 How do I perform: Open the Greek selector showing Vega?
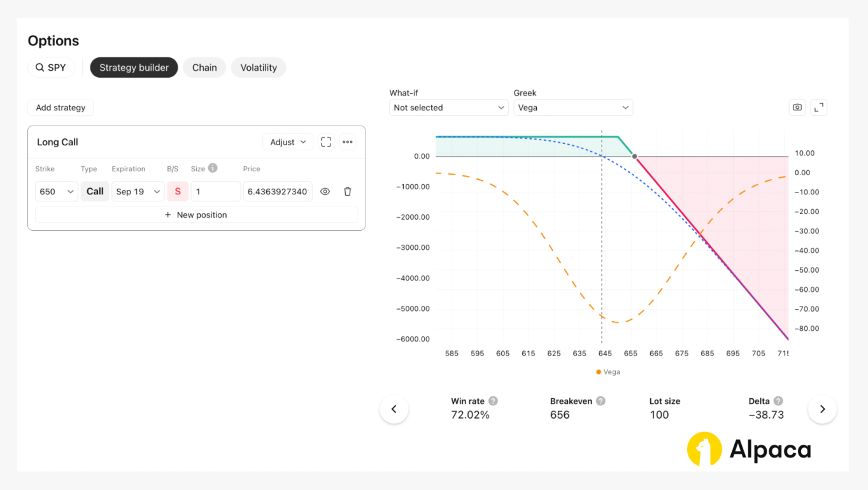coord(573,107)
